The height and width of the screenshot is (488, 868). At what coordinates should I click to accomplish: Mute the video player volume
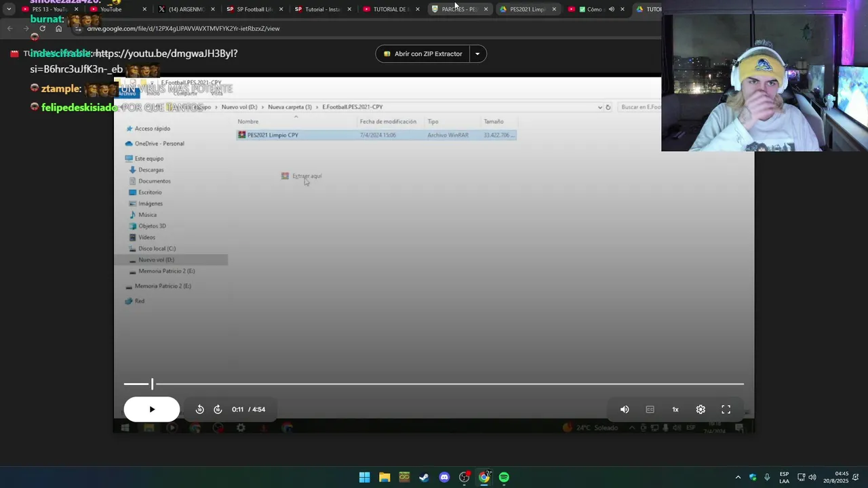pos(625,409)
